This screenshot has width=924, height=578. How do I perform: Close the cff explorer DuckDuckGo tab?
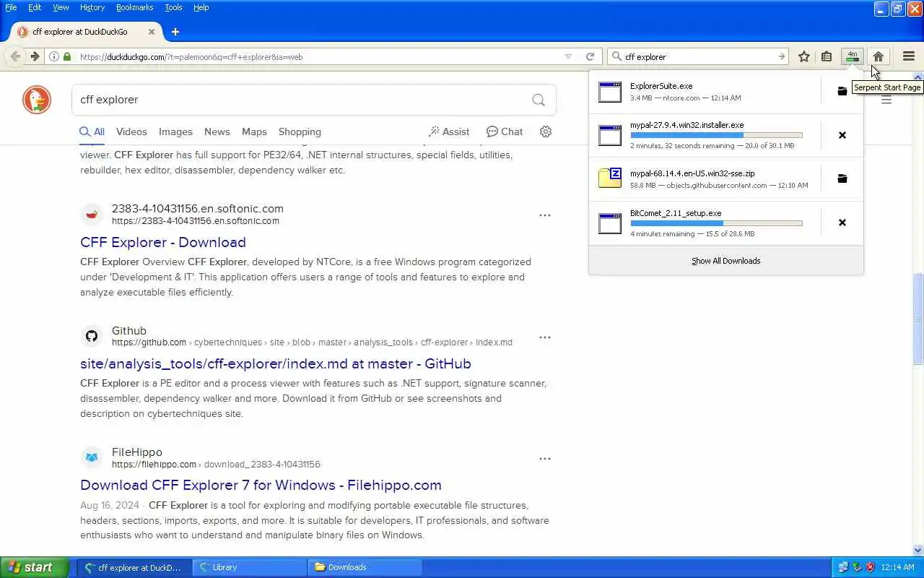click(152, 32)
